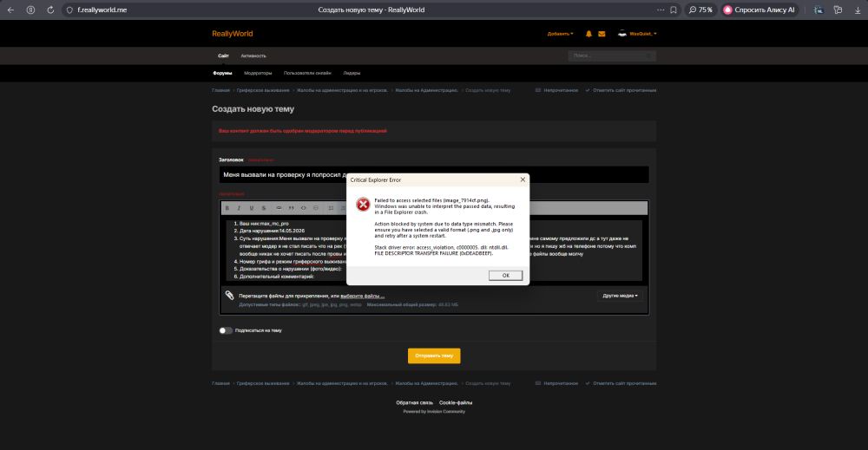
Task: Click editor line 'Дополнительный комментарий:'
Action: pyautogui.click(x=277, y=277)
